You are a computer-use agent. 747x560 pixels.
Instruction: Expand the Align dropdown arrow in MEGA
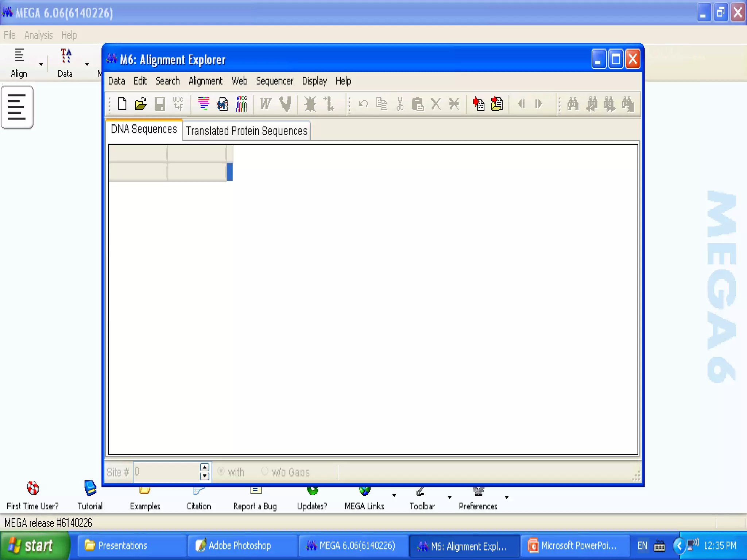point(41,65)
